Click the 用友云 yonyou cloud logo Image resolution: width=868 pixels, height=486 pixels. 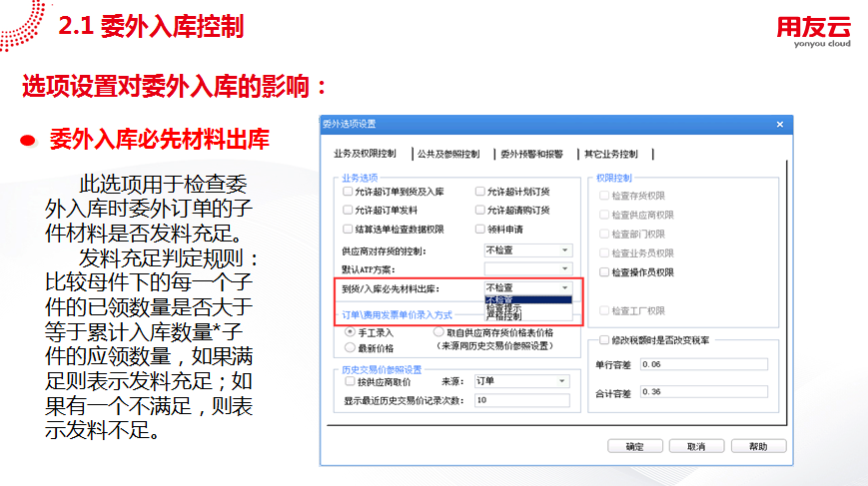point(814,32)
